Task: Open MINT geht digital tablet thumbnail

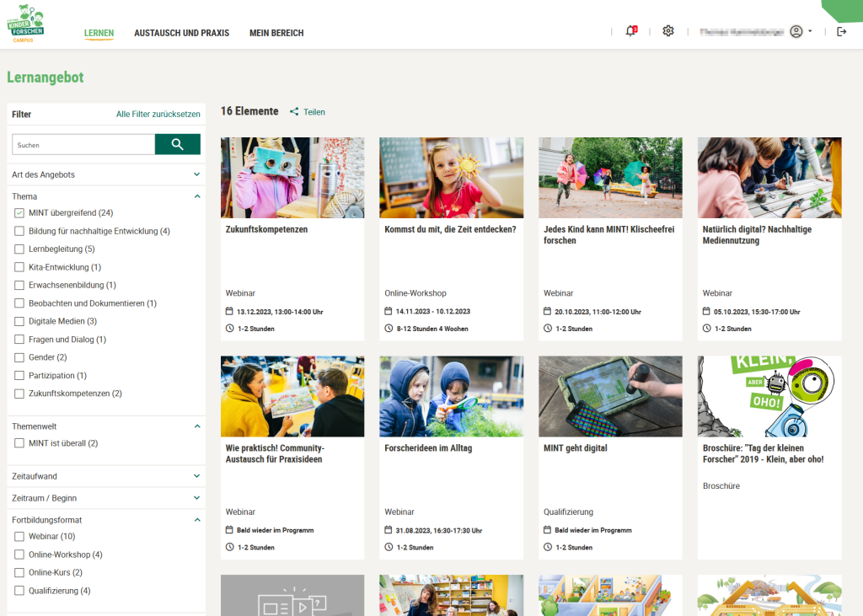Action: (x=610, y=396)
